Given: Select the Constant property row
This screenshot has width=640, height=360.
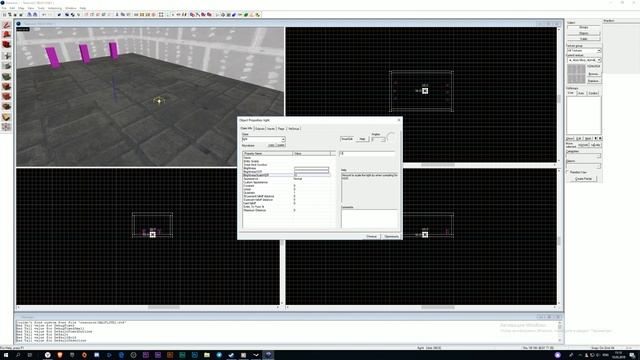Looking at the screenshot, I should (x=286, y=186).
